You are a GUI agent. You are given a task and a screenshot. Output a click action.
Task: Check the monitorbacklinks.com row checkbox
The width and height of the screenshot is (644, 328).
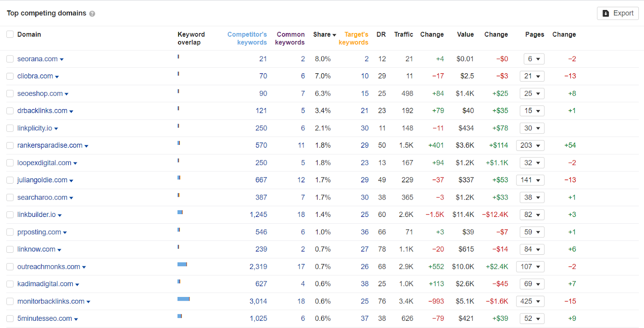[x=10, y=301]
